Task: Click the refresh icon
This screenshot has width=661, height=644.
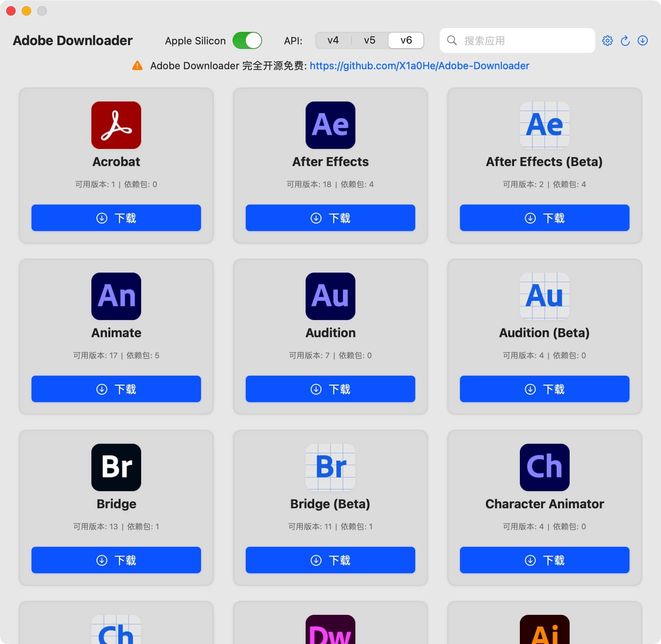Action: 625,40
